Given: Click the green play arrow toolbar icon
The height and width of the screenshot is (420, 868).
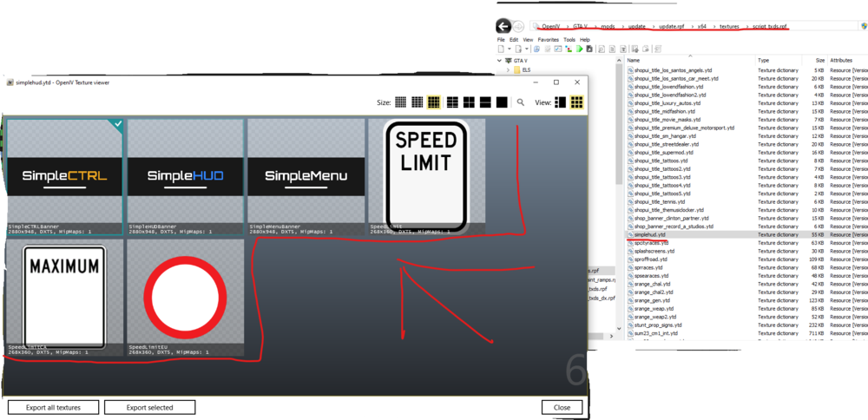Looking at the screenshot, I should click(580, 49).
